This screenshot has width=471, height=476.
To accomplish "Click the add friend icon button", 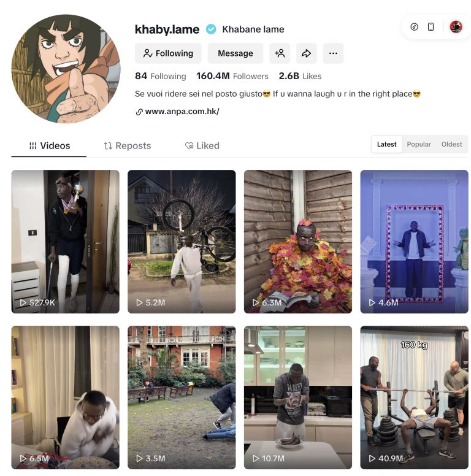I will tap(280, 53).
